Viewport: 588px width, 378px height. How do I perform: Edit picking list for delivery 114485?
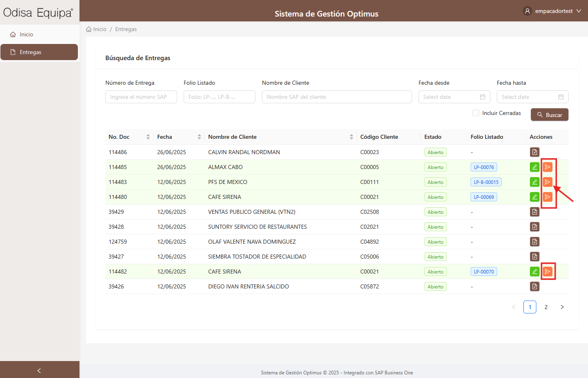(534, 167)
